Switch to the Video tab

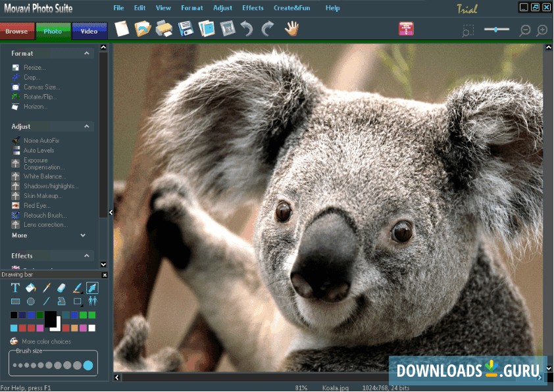89,30
